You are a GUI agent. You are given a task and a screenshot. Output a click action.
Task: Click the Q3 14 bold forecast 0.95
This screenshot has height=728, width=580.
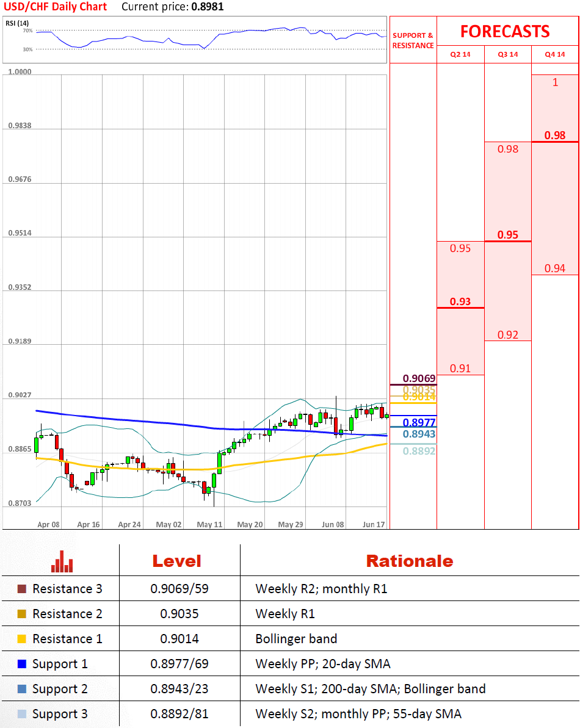[x=507, y=234]
